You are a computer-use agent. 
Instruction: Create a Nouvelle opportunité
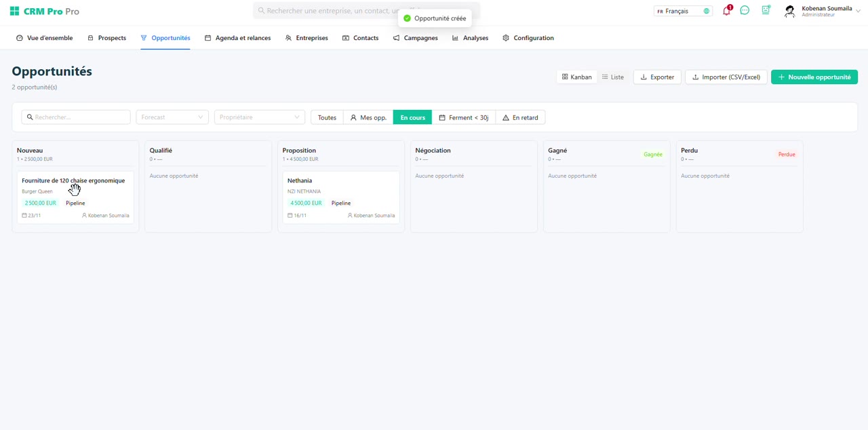(814, 77)
